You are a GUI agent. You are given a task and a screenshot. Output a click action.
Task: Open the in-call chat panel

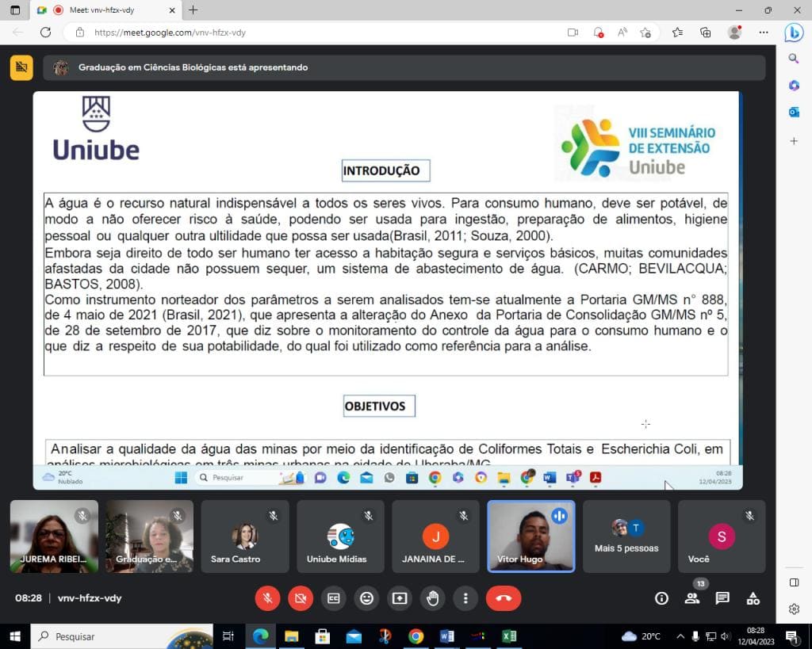[722, 599]
